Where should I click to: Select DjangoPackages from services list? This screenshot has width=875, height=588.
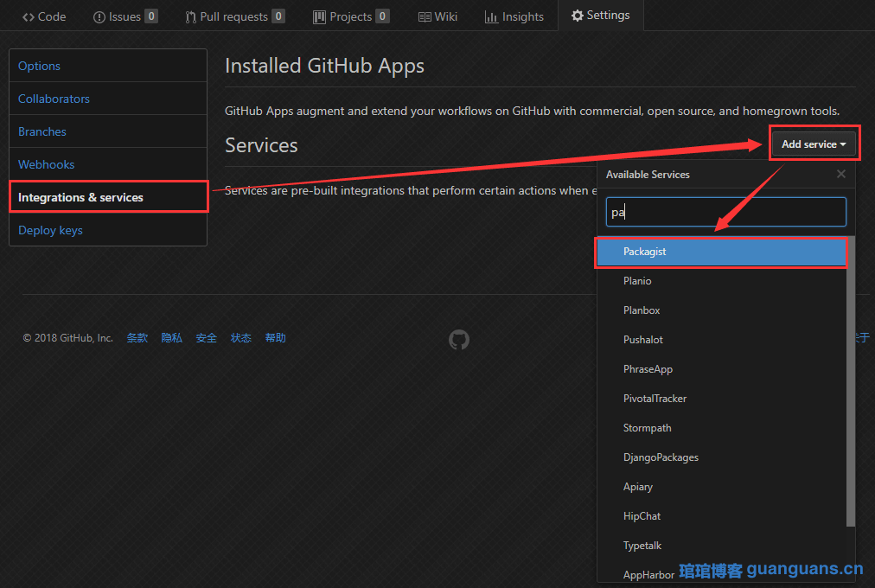click(x=722, y=457)
